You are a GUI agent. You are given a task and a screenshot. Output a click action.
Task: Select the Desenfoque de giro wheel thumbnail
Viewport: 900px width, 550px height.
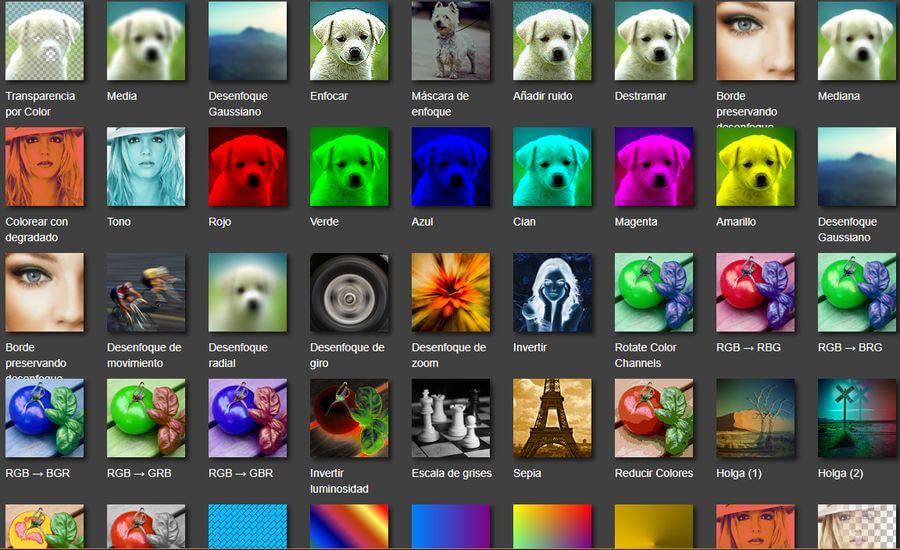click(x=349, y=292)
